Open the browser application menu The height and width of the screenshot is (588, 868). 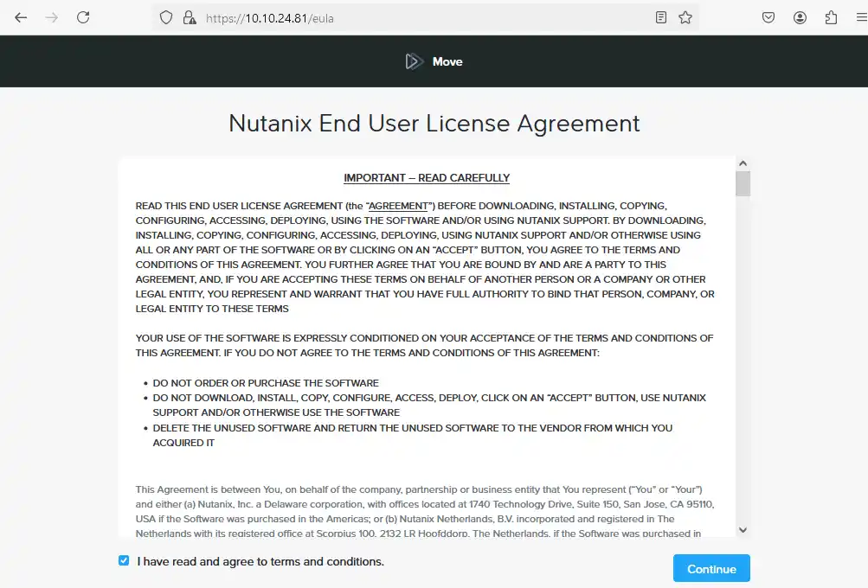tap(861, 17)
